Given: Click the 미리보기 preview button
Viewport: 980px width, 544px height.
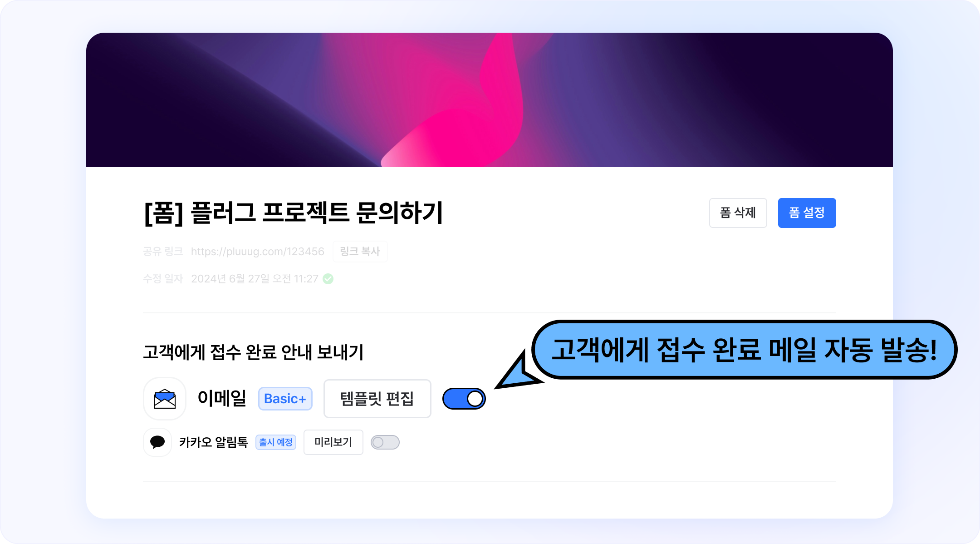Looking at the screenshot, I should [333, 442].
